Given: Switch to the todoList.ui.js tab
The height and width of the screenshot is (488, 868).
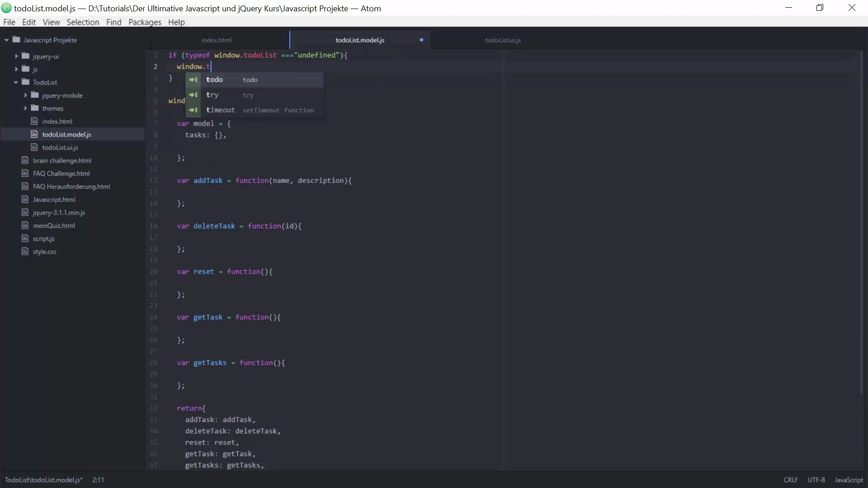Looking at the screenshot, I should (x=503, y=40).
